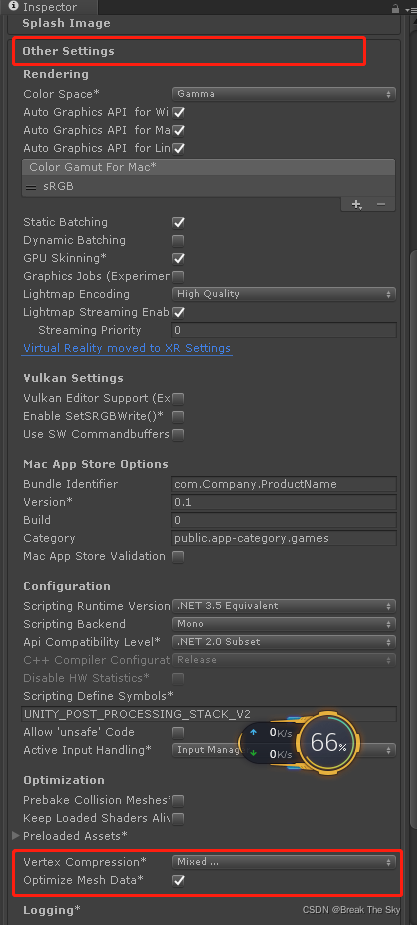Open Scripting Runtime Version dropdown
This screenshot has height=925, width=417.
pos(284,606)
